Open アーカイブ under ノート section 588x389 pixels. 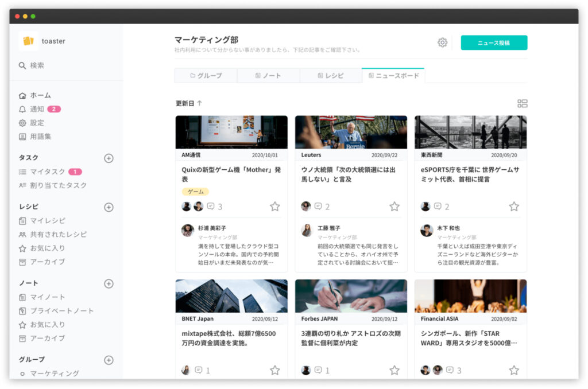[42, 338]
